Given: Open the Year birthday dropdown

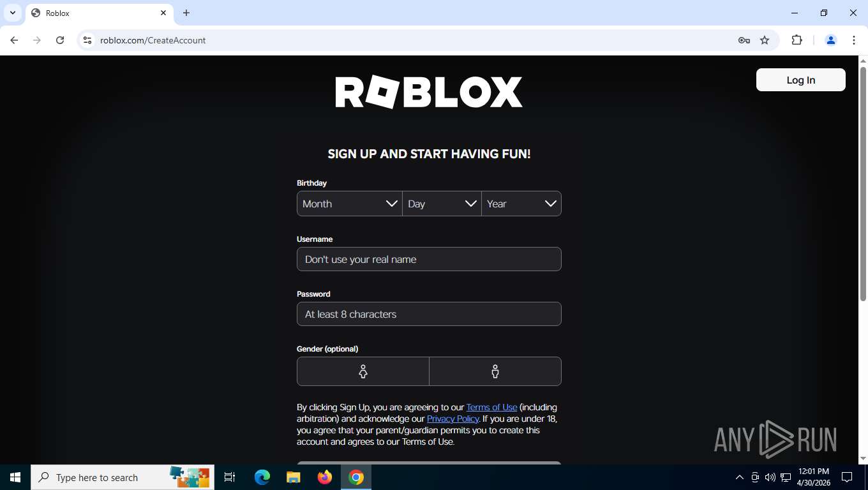Looking at the screenshot, I should (521, 204).
